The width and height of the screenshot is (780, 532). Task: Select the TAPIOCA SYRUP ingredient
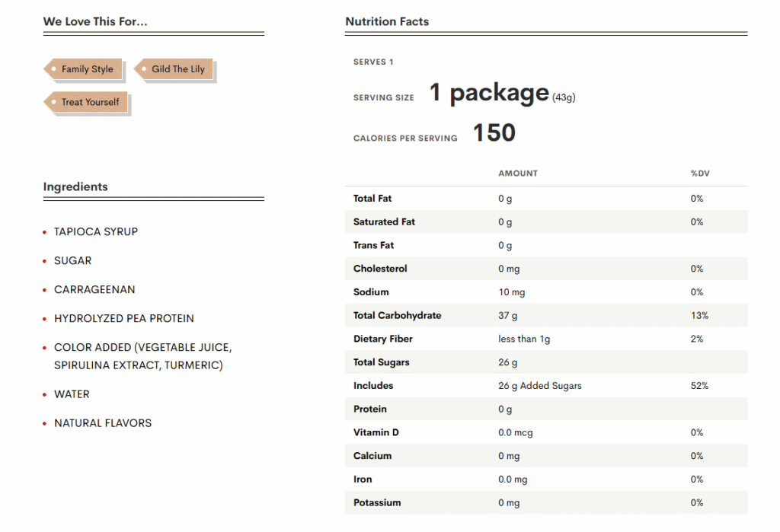click(x=96, y=231)
